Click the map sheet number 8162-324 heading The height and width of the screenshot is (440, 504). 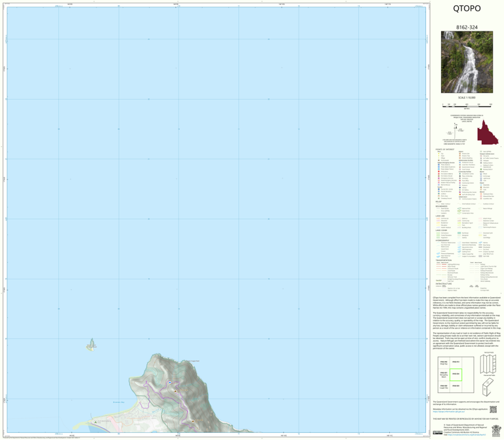[x=467, y=28]
